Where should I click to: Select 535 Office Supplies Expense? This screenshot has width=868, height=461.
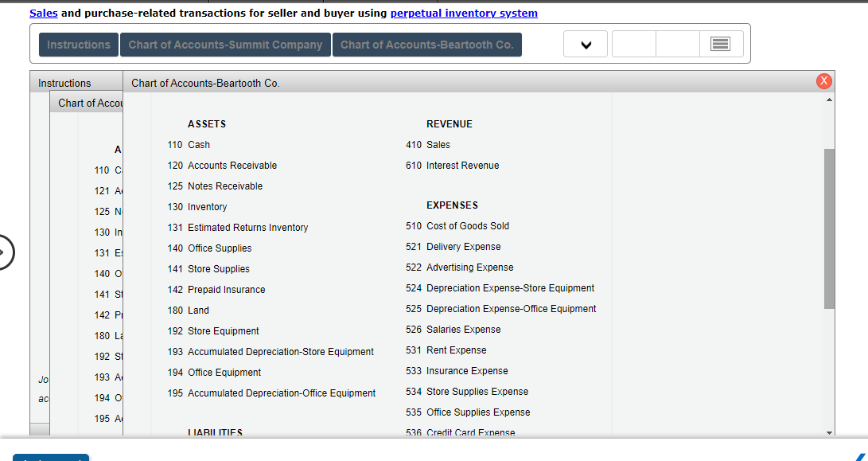tap(468, 412)
